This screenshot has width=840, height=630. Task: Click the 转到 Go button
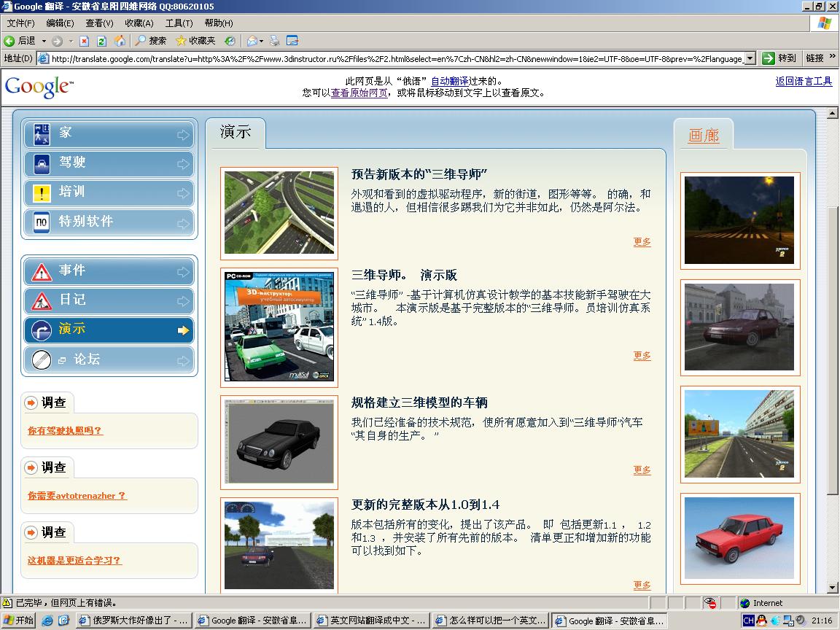pyautogui.click(x=779, y=58)
